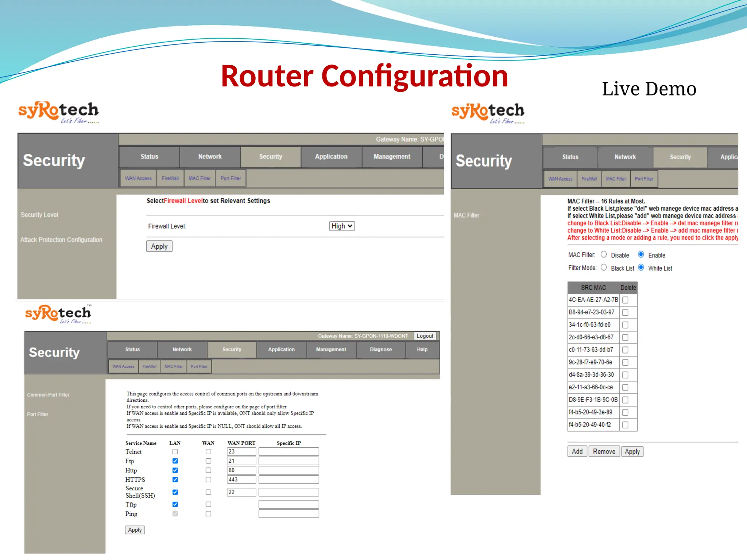Click the Logout button
The width and height of the screenshot is (747, 560).
(425, 336)
